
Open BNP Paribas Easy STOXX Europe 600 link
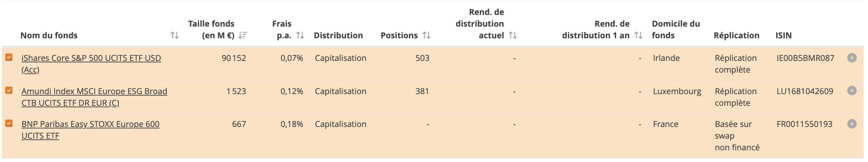pos(90,130)
